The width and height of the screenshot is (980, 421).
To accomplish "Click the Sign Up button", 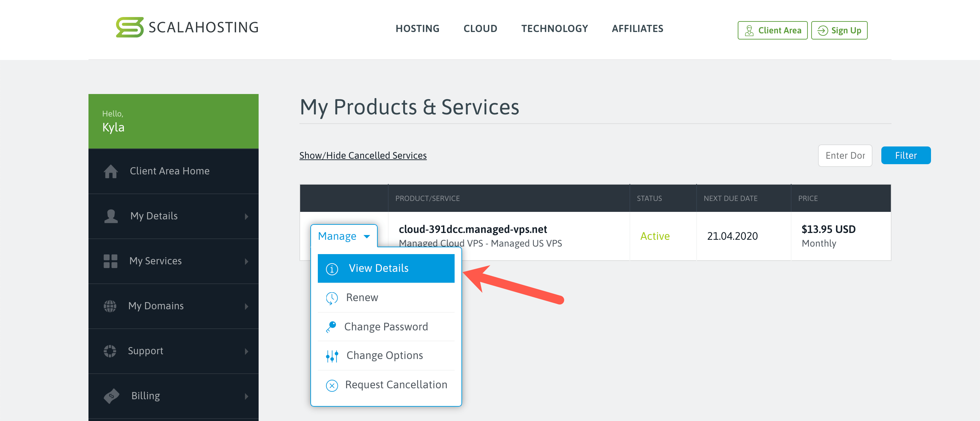I will tap(839, 30).
